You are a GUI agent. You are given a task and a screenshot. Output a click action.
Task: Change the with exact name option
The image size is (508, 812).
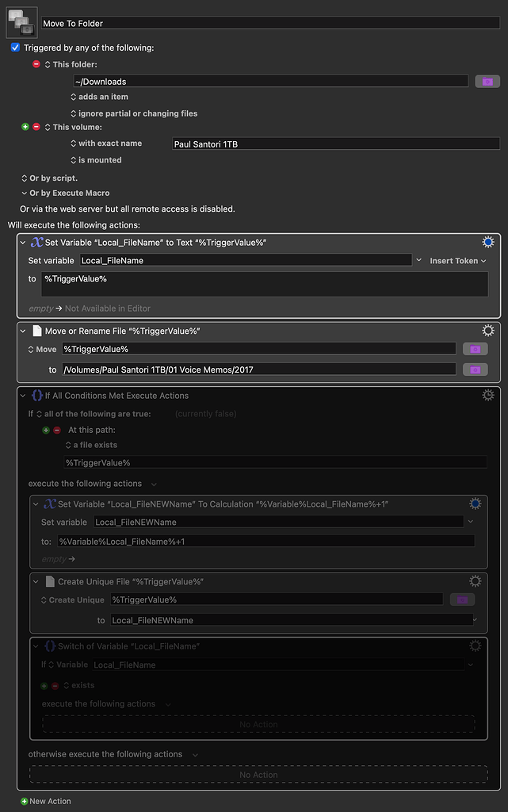(x=106, y=144)
